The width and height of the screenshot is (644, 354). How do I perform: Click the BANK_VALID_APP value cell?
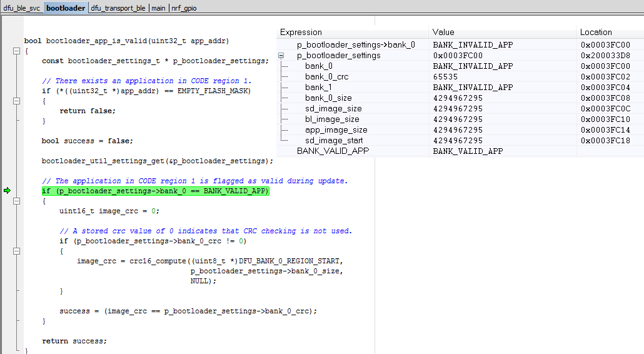pyautogui.click(x=468, y=151)
